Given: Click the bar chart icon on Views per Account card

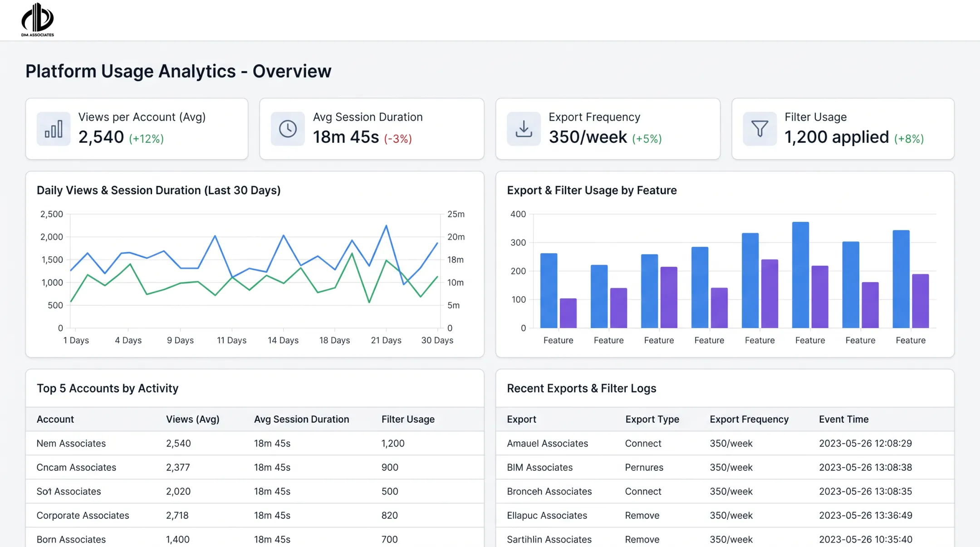Looking at the screenshot, I should click(54, 129).
